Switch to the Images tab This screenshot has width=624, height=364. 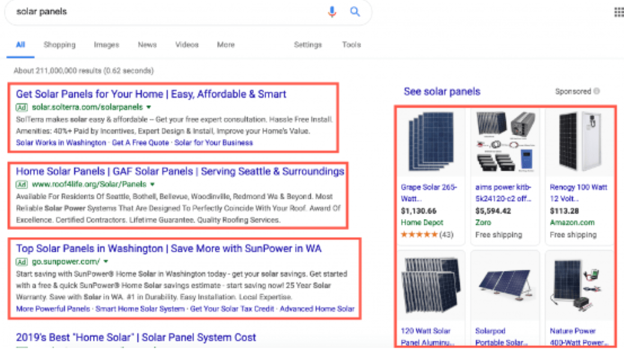coord(106,45)
